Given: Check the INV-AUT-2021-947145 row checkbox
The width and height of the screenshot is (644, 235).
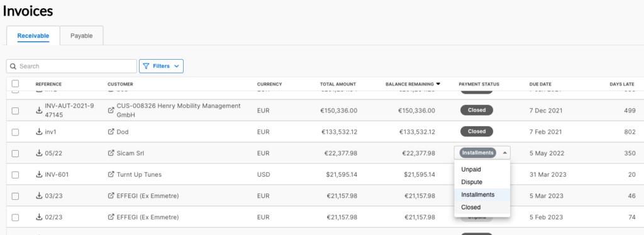Looking at the screenshot, I should (x=15, y=111).
